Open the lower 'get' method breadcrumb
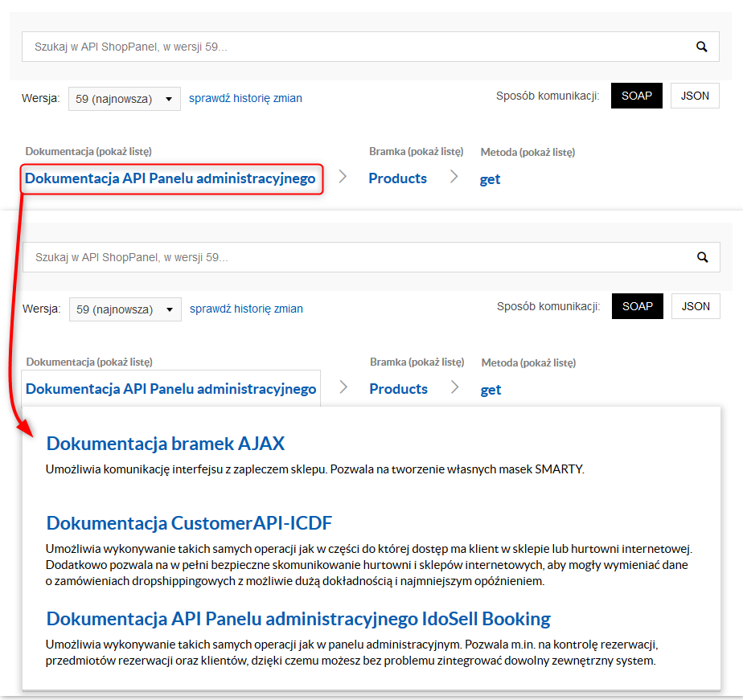Screen dimensions: 743x700 click(491, 390)
